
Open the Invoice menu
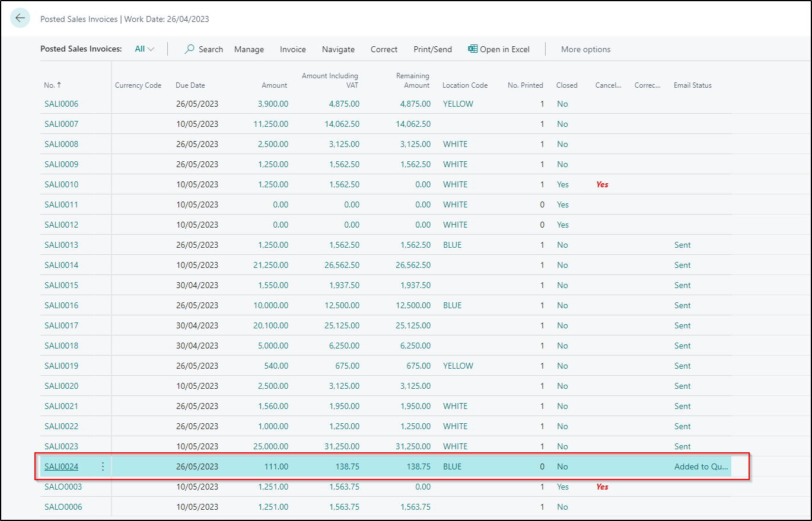tap(293, 49)
